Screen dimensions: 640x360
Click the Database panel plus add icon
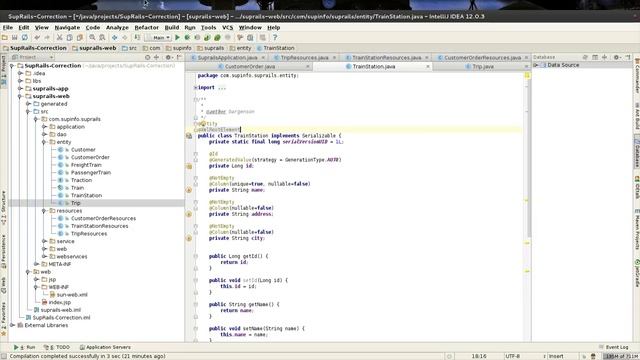(x=604, y=58)
